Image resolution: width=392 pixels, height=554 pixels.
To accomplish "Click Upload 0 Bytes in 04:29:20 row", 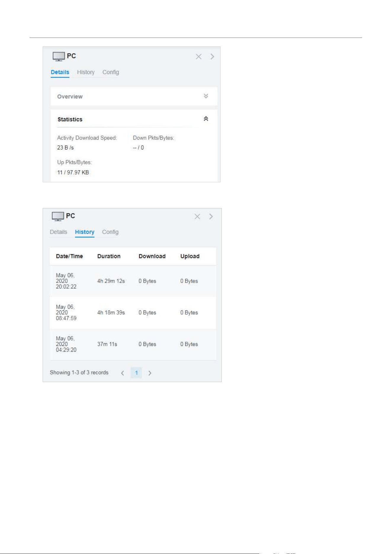I will coord(189,344).
